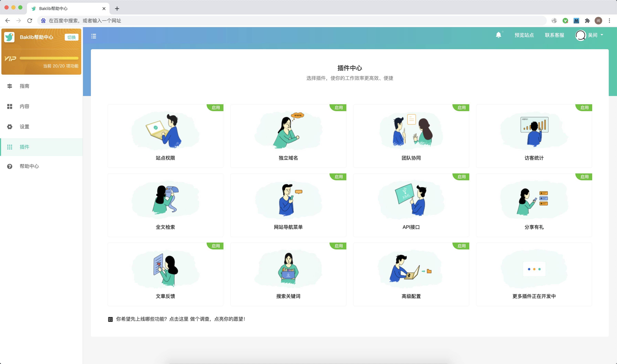This screenshot has height=364, width=617.
Task: Go back in browser history
Action: coord(8,21)
